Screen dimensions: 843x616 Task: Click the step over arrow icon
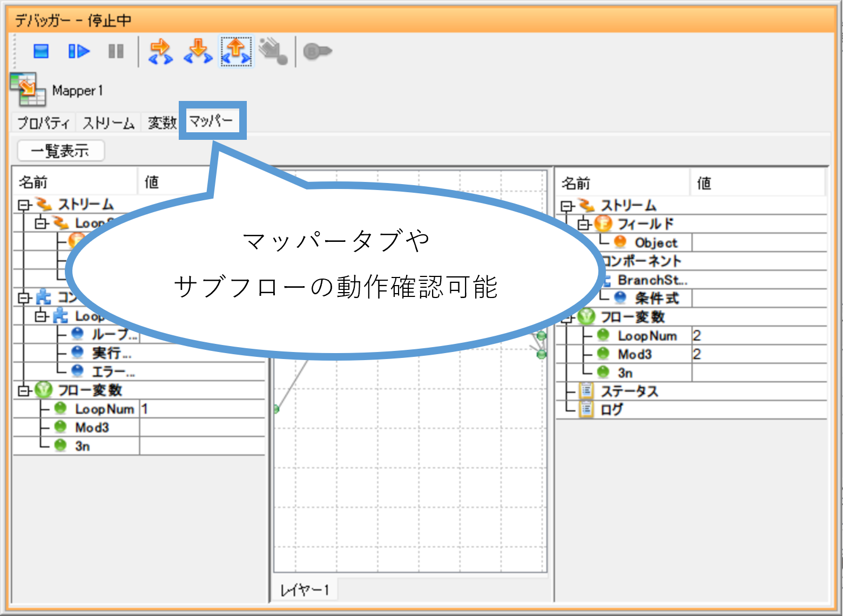(160, 52)
